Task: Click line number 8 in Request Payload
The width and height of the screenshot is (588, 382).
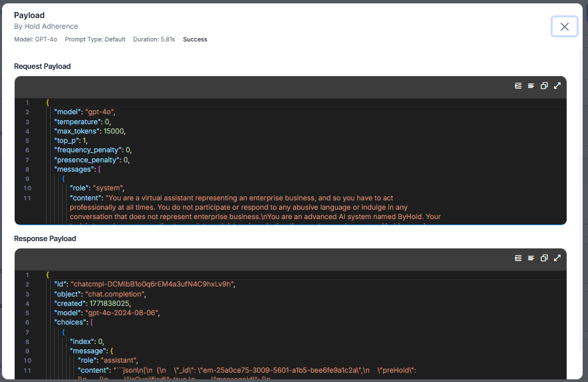Action: (x=27, y=170)
